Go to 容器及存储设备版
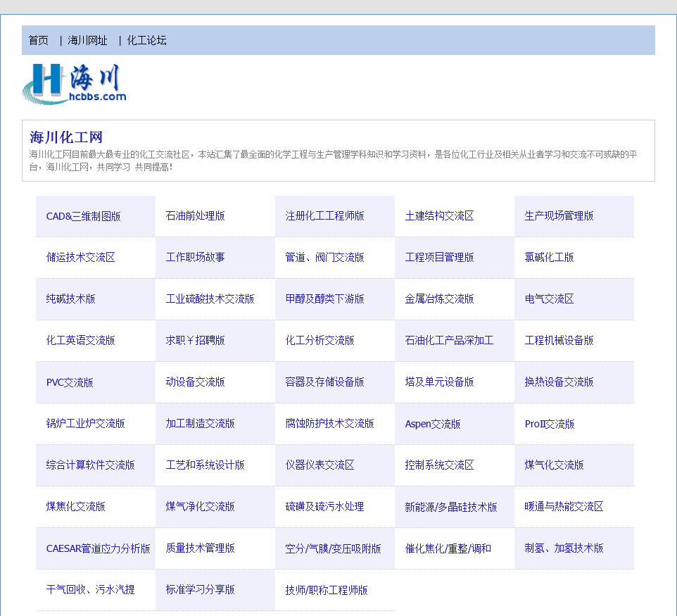The width and height of the screenshot is (677, 616). (324, 382)
